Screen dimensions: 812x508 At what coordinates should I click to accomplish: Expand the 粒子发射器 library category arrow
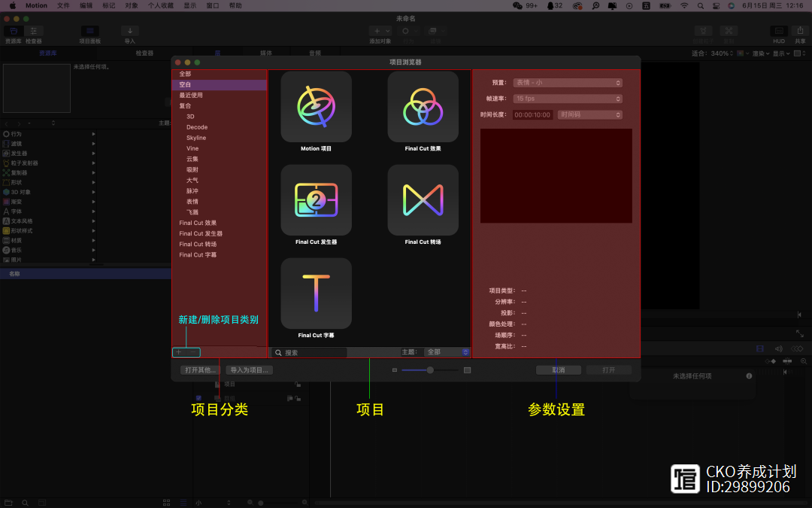point(94,163)
